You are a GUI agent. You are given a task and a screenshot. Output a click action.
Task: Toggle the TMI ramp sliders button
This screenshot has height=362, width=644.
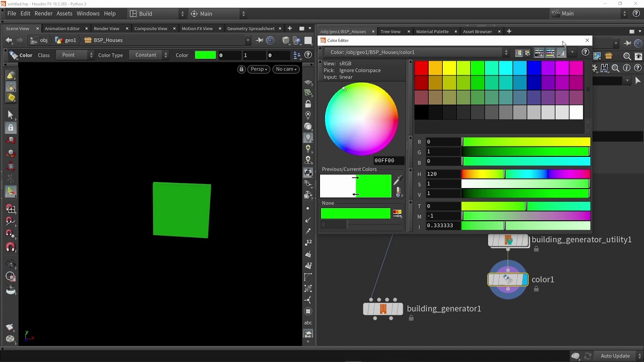click(x=561, y=52)
